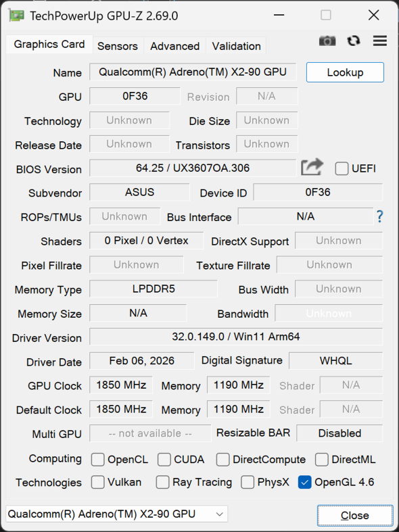Screen dimensions: 399x532
Task: Go to the Validation tab
Action: tap(236, 46)
